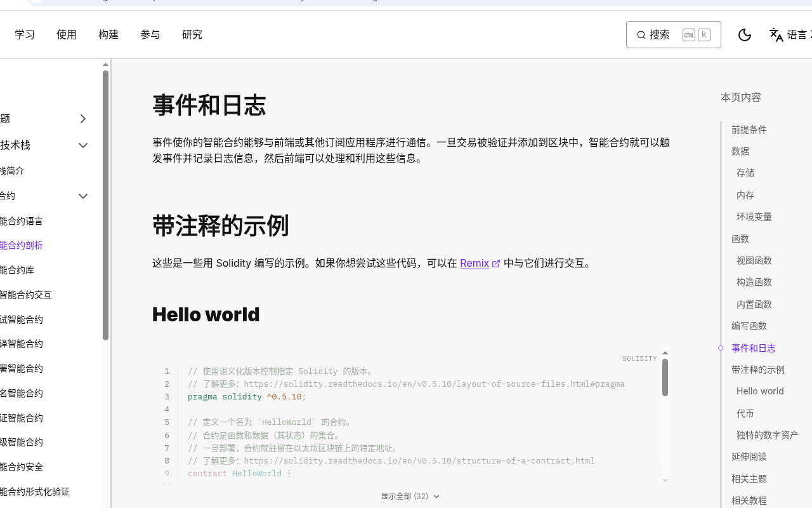Open the 使用 navigation menu
This screenshot has height=508, width=812.
(67, 35)
